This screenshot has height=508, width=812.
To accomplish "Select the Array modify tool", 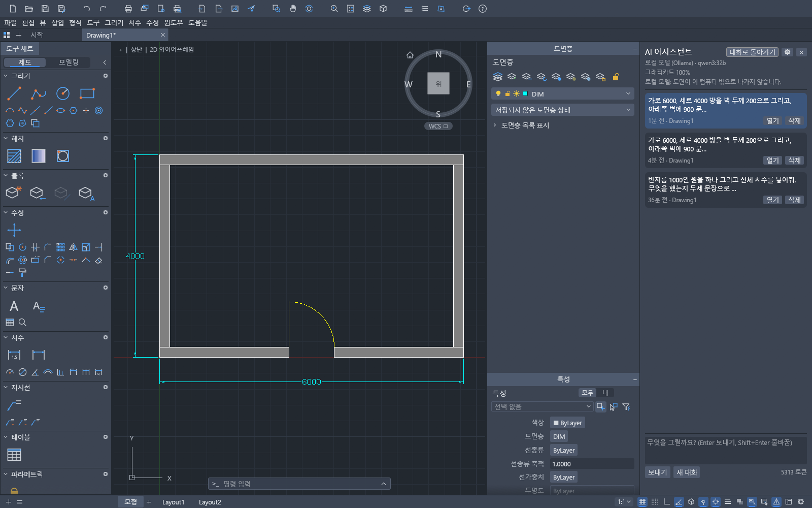I will pos(60,247).
